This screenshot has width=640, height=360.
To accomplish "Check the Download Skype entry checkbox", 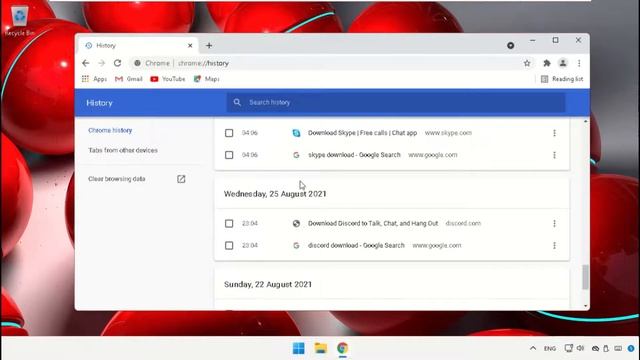I will [229, 133].
